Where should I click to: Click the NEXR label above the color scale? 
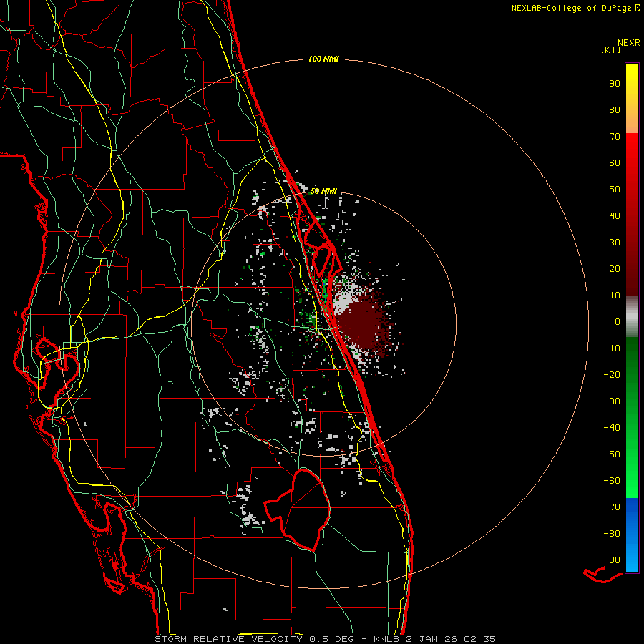[628, 43]
